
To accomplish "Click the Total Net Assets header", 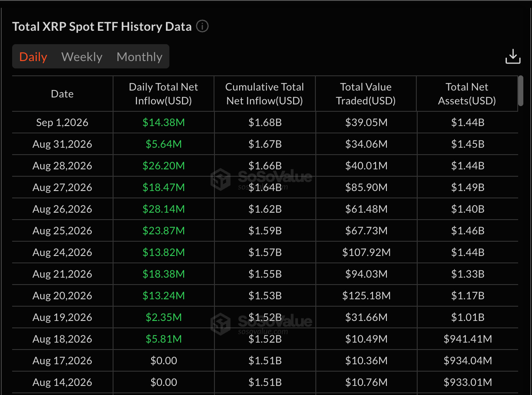I will (467, 94).
